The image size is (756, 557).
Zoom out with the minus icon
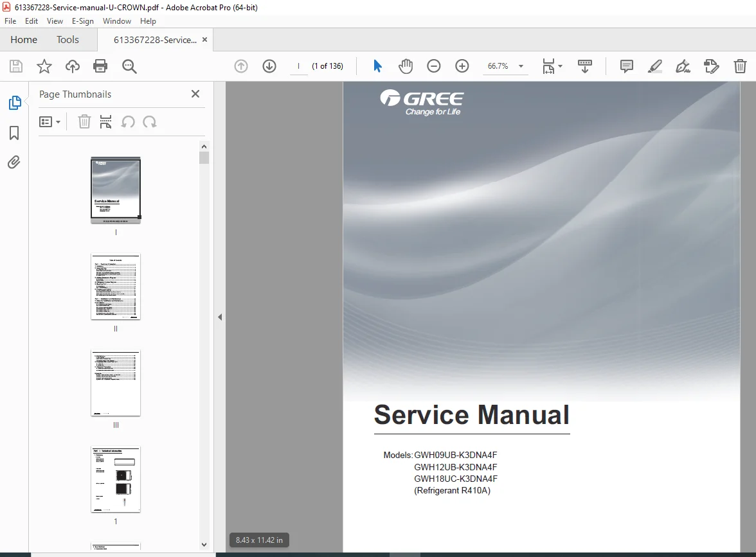click(434, 66)
